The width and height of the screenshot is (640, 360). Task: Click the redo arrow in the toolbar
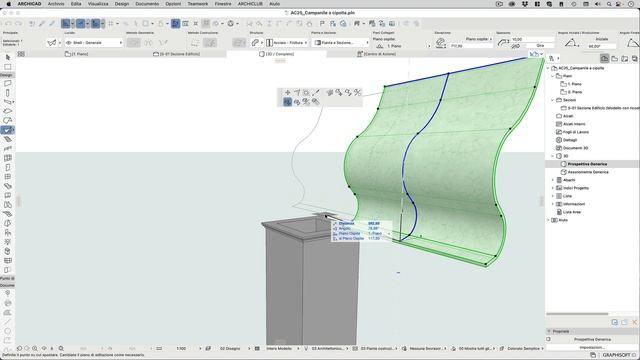(x=18, y=24)
